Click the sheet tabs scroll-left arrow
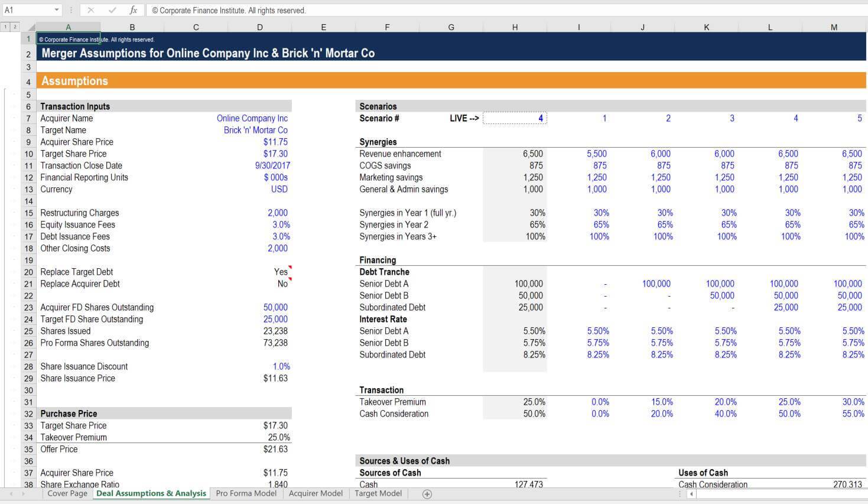 11,494
